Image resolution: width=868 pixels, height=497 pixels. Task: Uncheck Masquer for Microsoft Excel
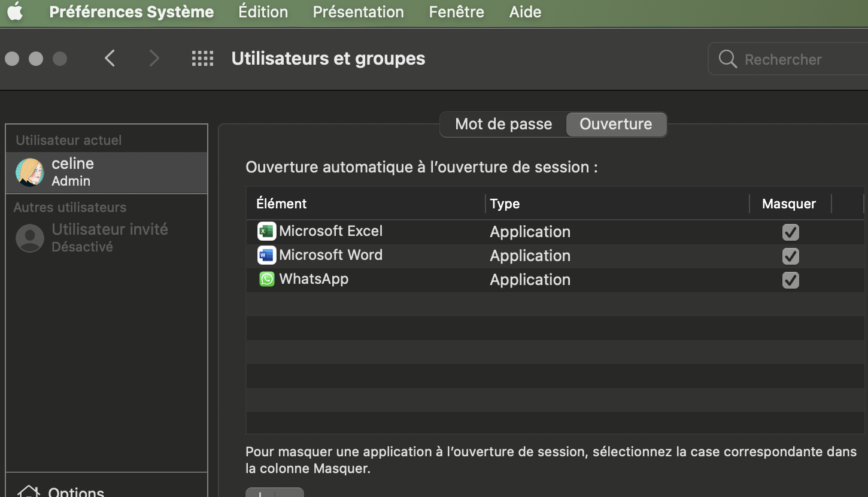point(790,232)
